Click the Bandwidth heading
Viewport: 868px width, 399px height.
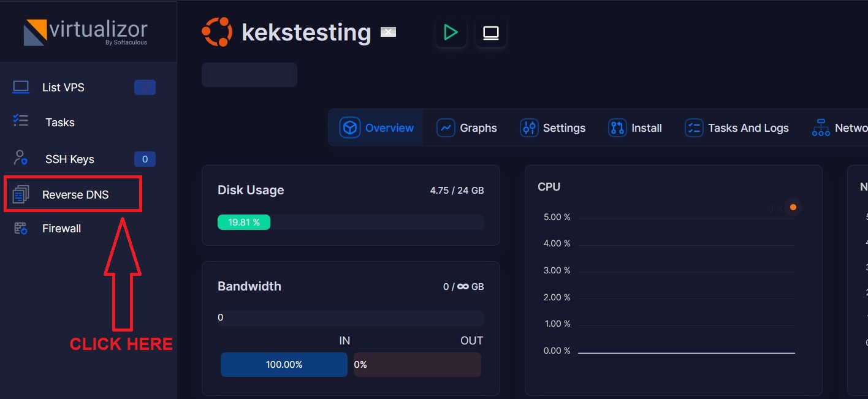coord(249,286)
